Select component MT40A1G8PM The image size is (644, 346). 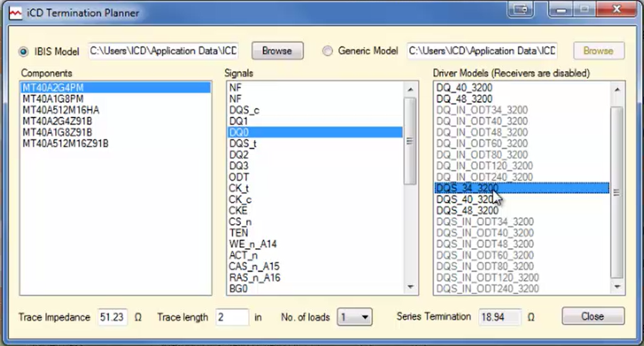(x=116, y=99)
